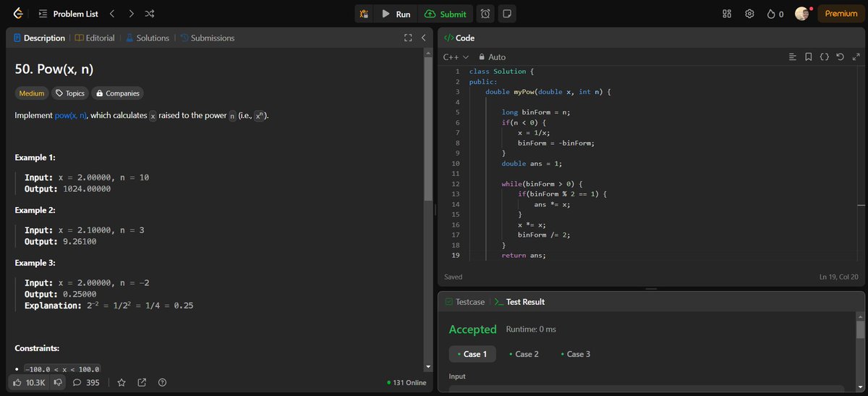Image resolution: width=868 pixels, height=396 pixels.
Task: Click the Ln 19, Col 20 status
Action: click(x=838, y=277)
